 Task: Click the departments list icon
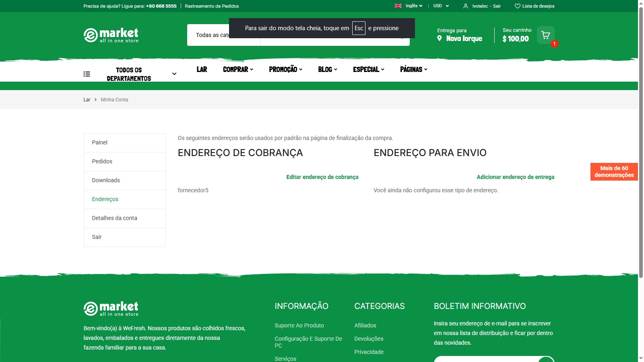87,74
